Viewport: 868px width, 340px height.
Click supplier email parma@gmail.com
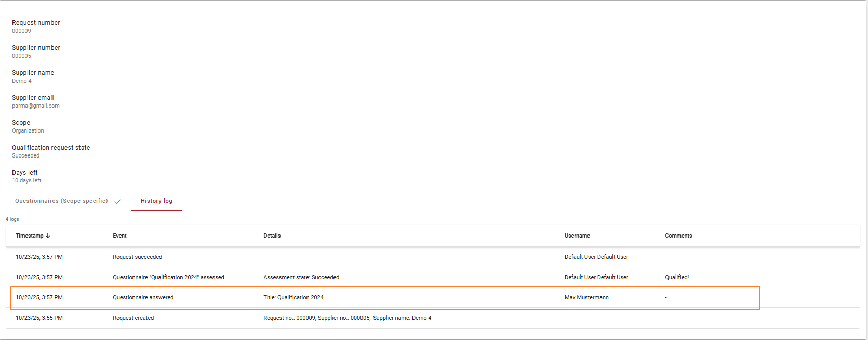(x=36, y=106)
